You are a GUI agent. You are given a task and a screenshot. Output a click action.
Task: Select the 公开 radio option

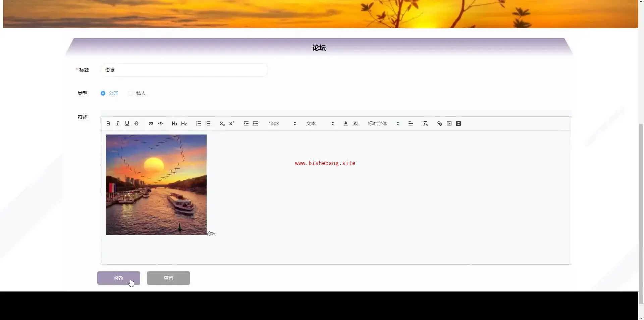103,93
